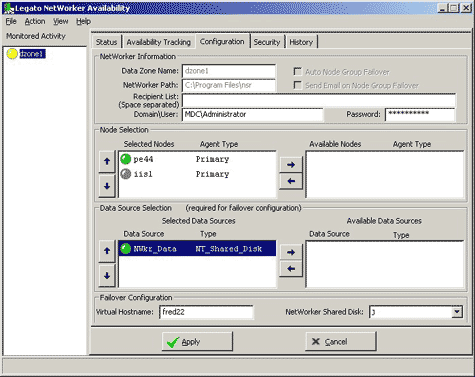Click the Virtual Hostname field
Screen dimensions: 475x377
[x=206, y=312]
